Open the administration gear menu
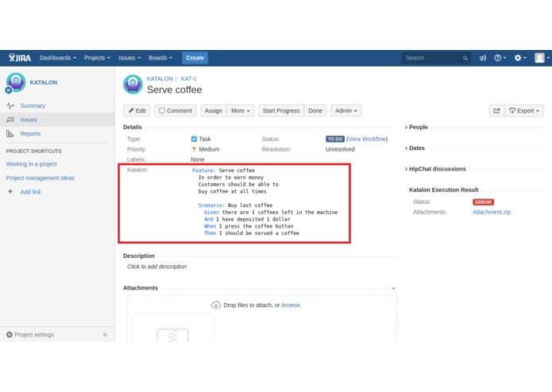Image resolution: width=552 pixels, height=392 pixels. 520,58
